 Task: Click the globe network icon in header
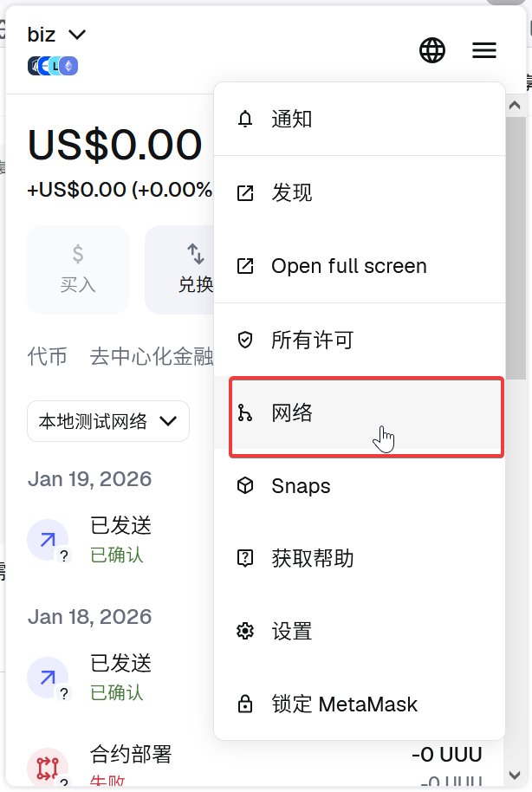(431, 50)
